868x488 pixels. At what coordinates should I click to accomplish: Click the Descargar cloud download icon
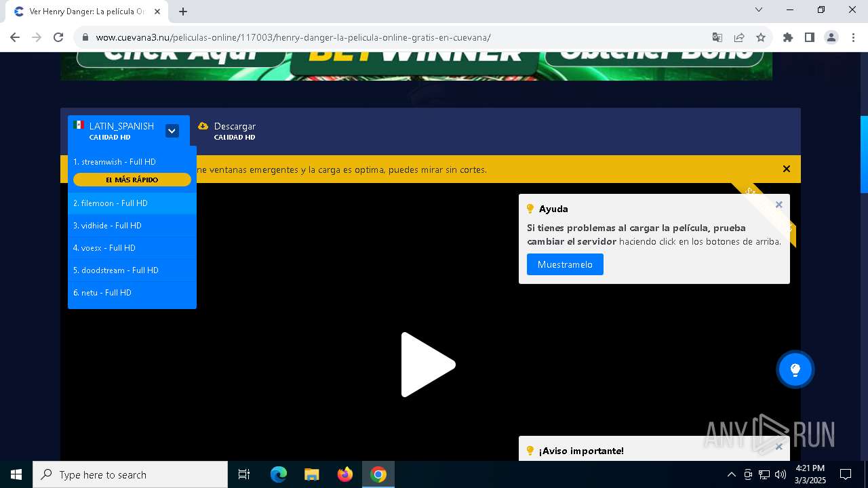click(x=203, y=126)
